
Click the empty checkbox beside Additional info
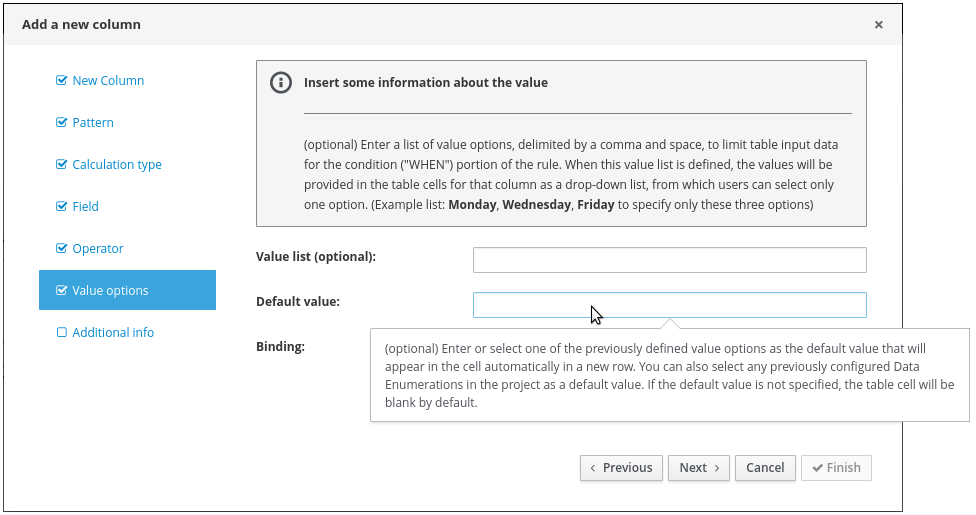[62, 333]
